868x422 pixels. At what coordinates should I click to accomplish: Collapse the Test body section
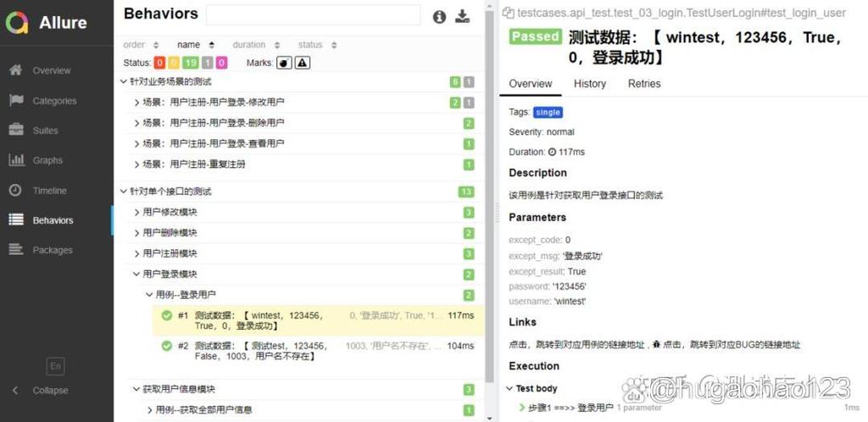pyautogui.click(x=509, y=388)
